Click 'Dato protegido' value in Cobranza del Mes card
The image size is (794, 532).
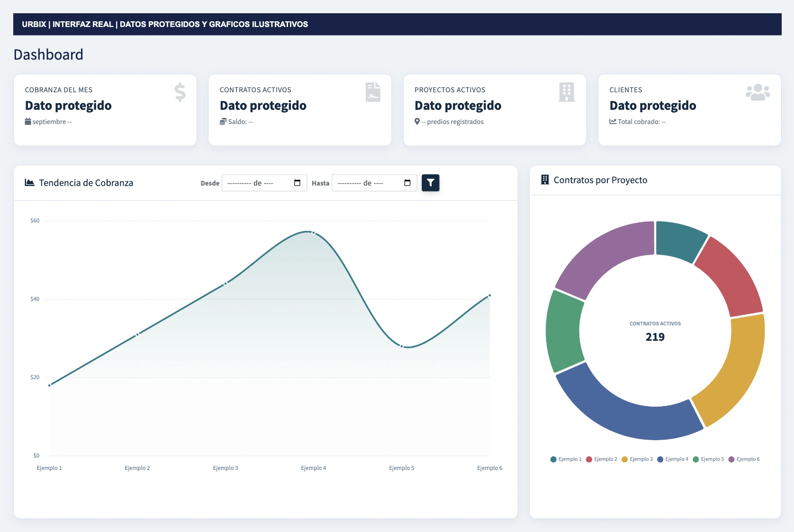(68, 106)
